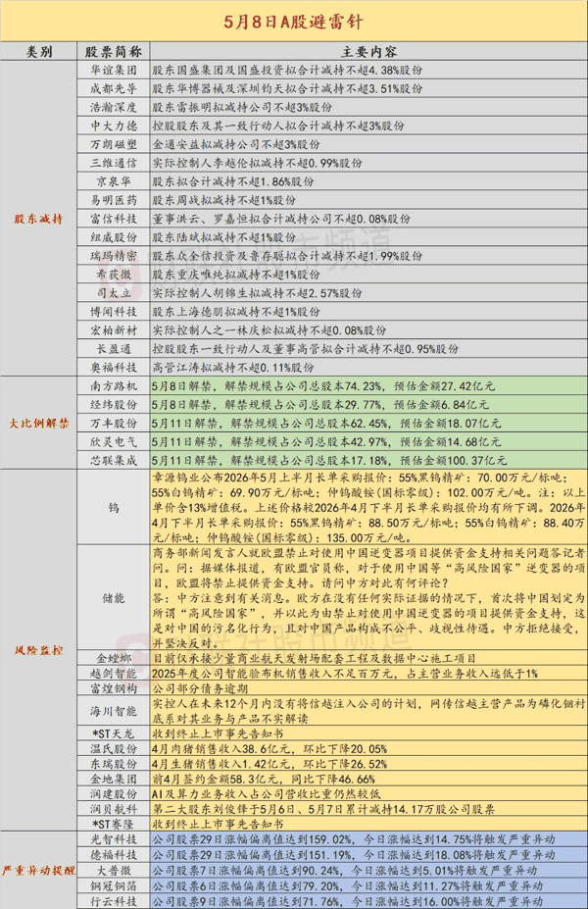Click 温氏股份 row's 肉猪销售收入38.6亿元 text

click(269, 748)
